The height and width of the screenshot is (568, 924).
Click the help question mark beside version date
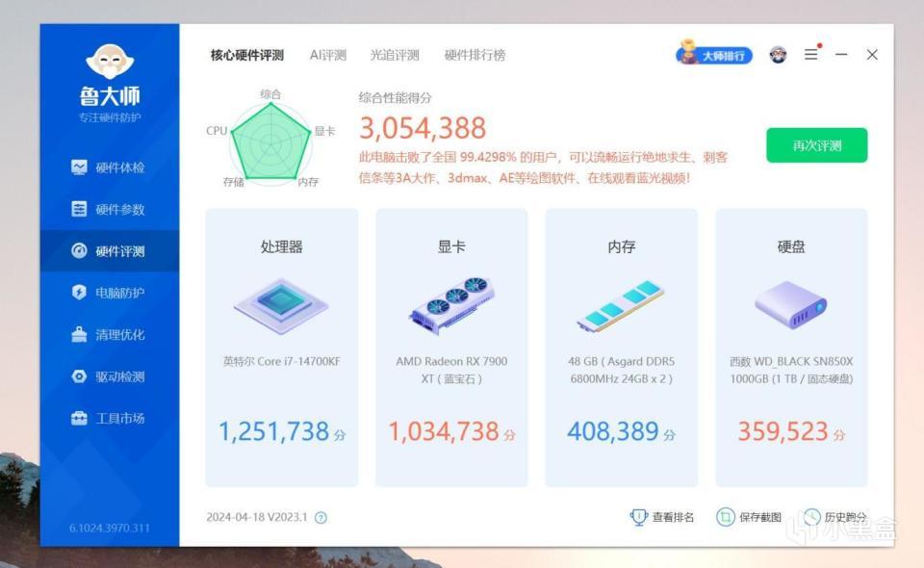[x=321, y=518]
